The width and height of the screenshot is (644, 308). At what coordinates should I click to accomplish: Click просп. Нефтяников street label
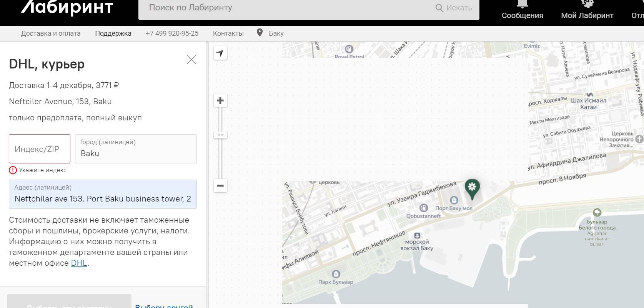point(379,244)
